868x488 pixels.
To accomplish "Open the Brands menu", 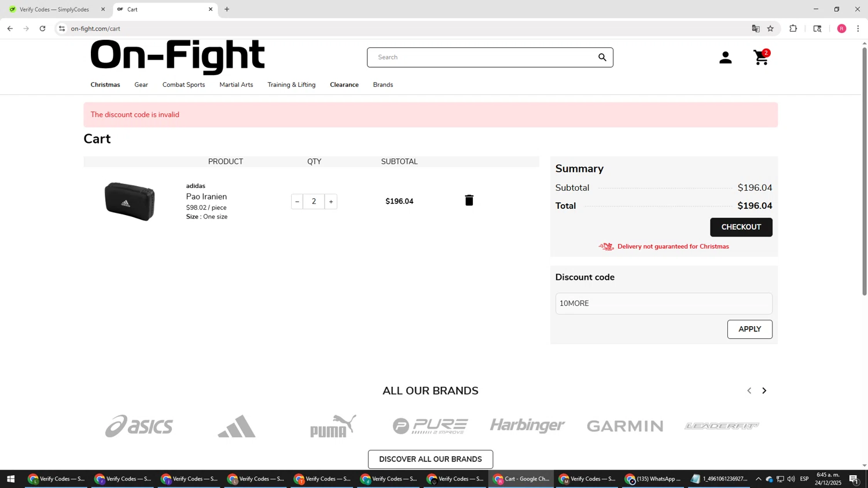I will (x=383, y=84).
